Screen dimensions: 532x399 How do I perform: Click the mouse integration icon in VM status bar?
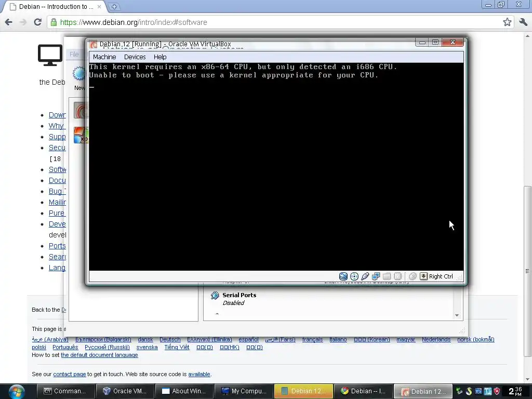click(x=413, y=276)
